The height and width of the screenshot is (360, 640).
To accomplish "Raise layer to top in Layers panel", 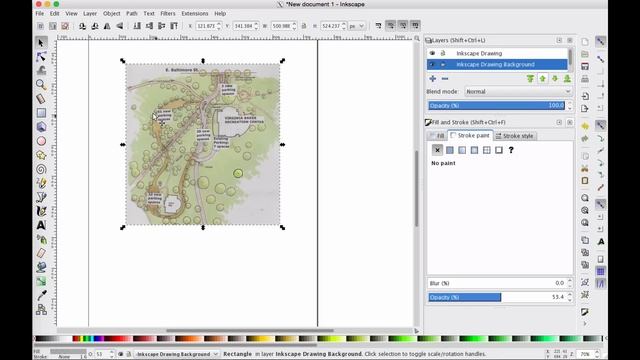I will (530, 78).
